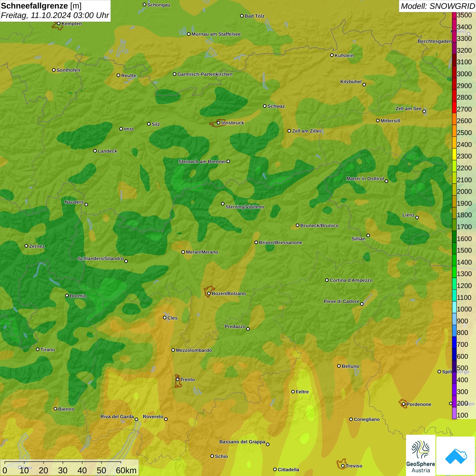Select the Lienz location dot
The width and height of the screenshot is (476, 476).
pos(417,217)
